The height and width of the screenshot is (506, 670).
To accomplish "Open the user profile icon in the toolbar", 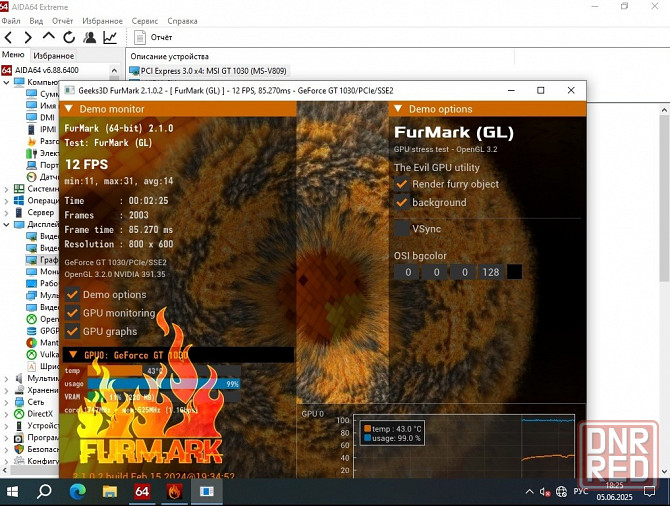I will 90,37.
